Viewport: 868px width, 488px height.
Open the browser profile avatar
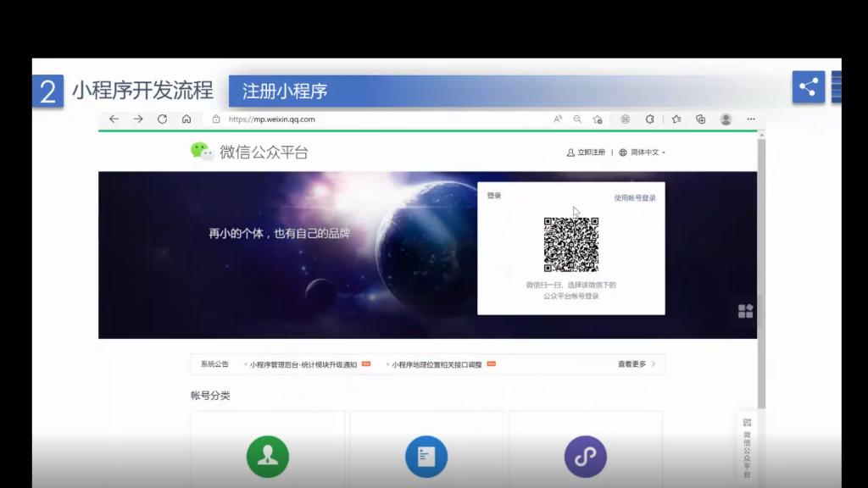pyautogui.click(x=726, y=119)
